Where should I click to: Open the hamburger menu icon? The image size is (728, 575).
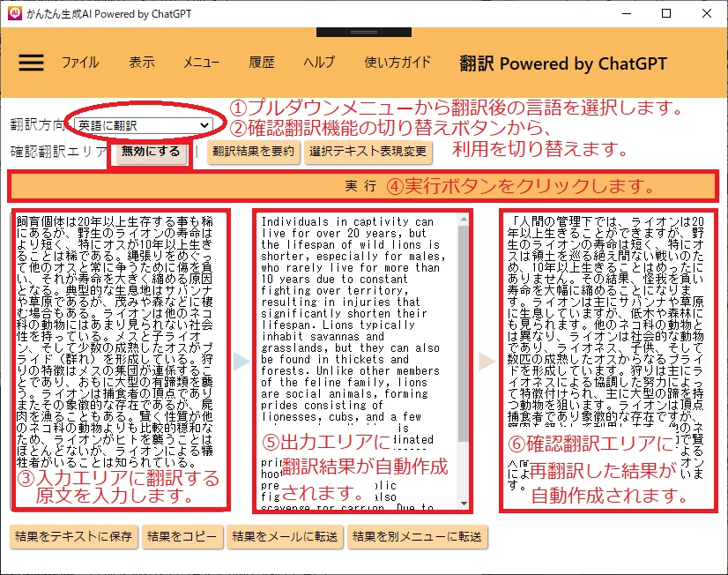[31, 63]
